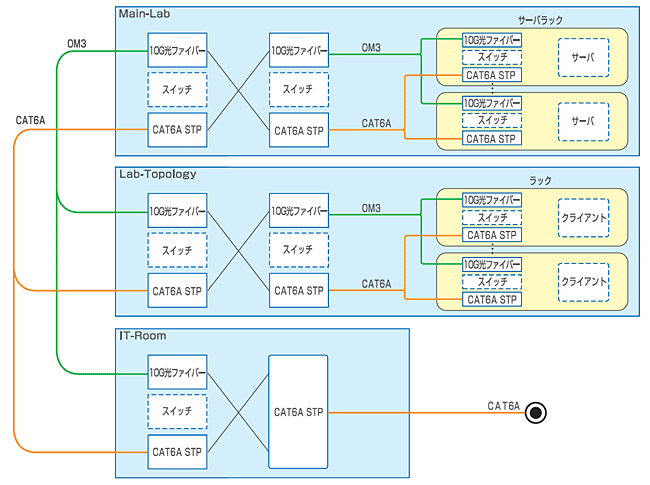Select the lower クライアント dashed box
Image resolution: width=650 pixels, height=485 pixels.
point(583,282)
